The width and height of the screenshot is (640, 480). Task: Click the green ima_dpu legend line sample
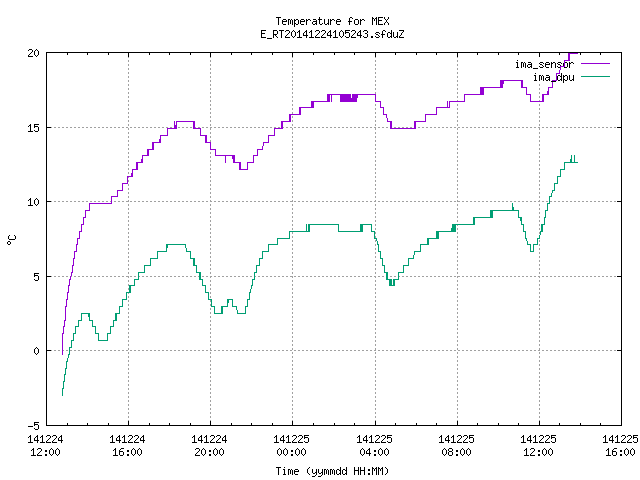coord(595,77)
